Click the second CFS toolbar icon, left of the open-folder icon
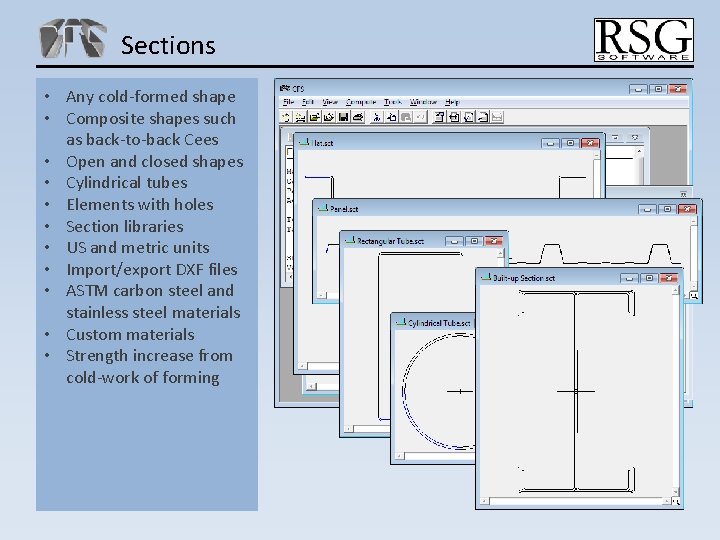This screenshot has height=540, width=720. (300, 117)
